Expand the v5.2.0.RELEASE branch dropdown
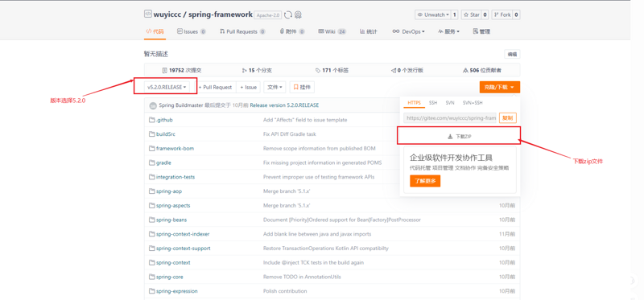The height and width of the screenshot is (300, 644). point(167,87)
